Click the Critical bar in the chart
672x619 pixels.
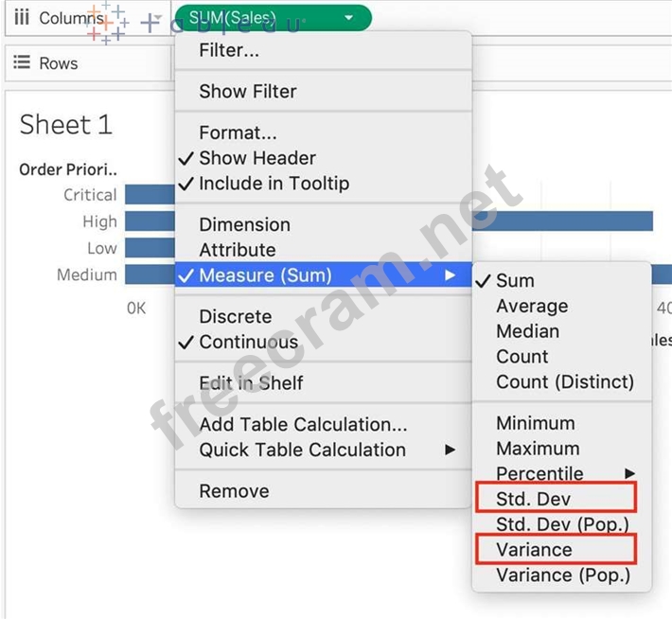click(x=150, y=194)
